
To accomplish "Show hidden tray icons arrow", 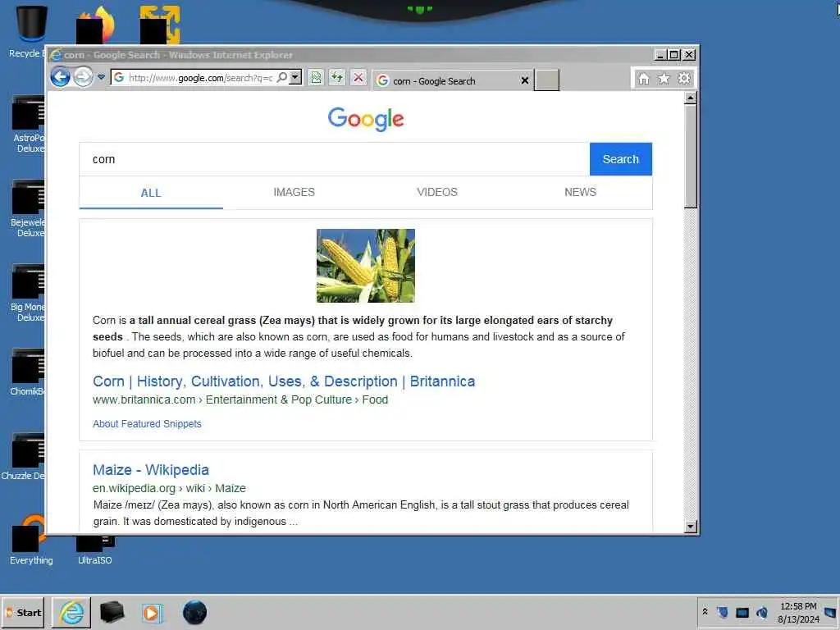I will pos(705,611).
